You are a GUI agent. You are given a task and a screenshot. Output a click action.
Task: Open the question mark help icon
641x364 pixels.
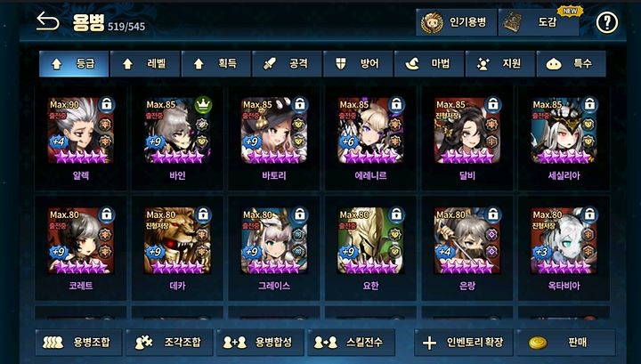(606, 22)
